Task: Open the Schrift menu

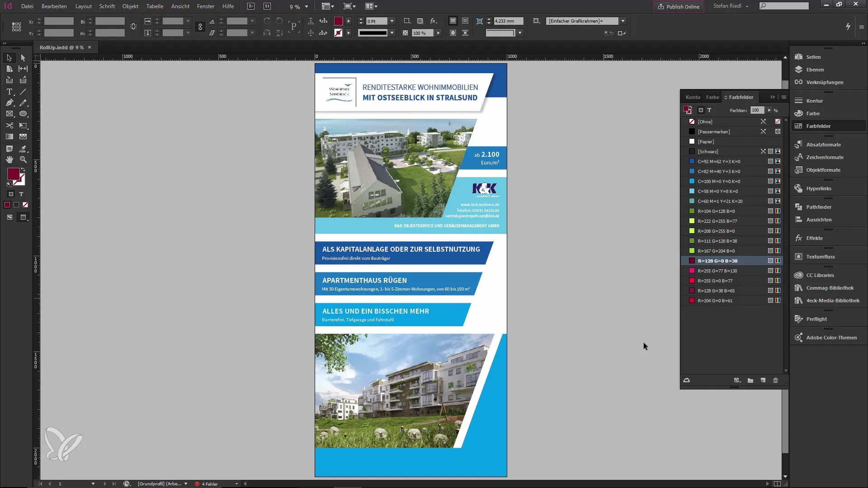Action: point(107,6)
